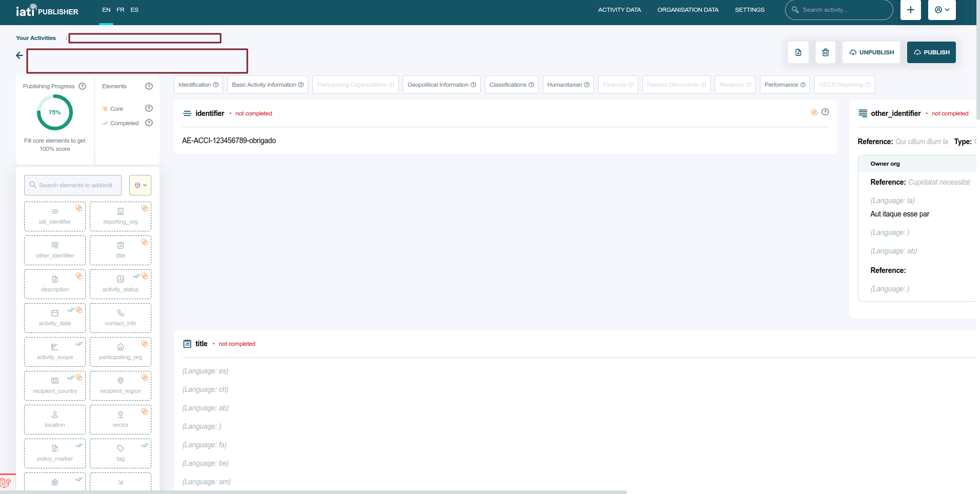
Task: Open the policy_marker element tile
Action: click(x=55, y=453)
